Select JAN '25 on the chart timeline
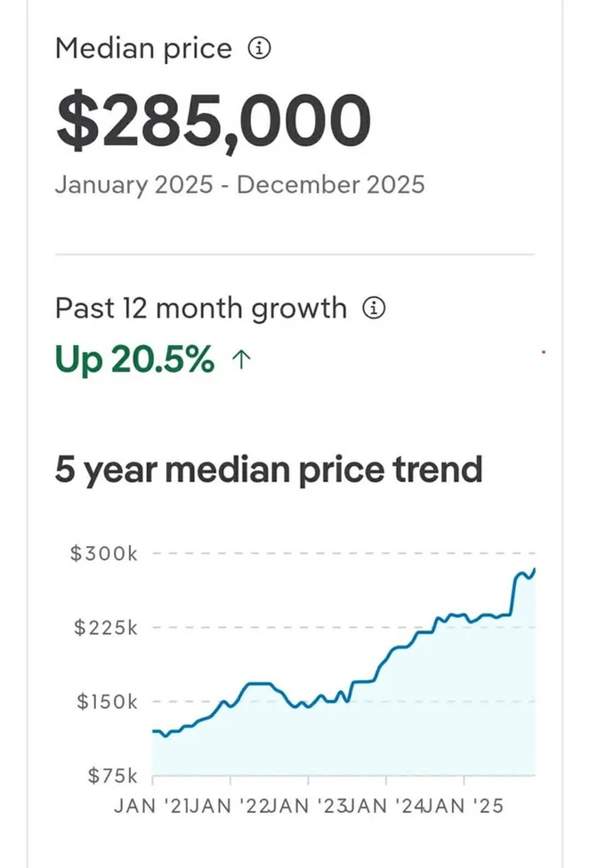Screen dimensions: 589x868 pyautogui.click(x=464, y=808)
